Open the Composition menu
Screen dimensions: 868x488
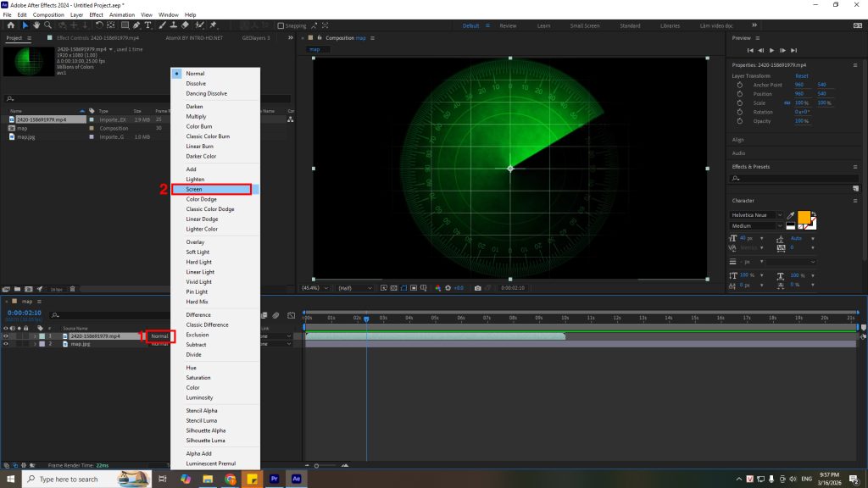[47, 14]
